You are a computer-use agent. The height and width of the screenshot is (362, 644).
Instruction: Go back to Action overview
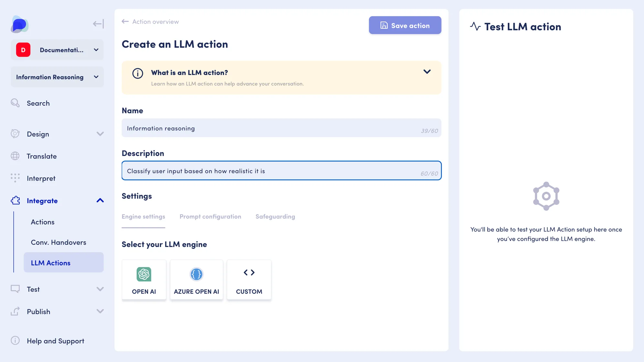coord(150,22)
